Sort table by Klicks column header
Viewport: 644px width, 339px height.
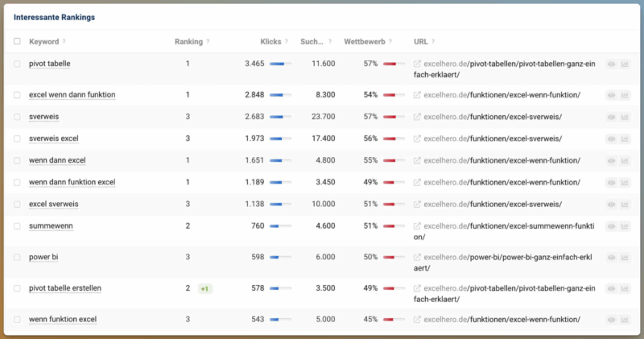tap(270, 42)
